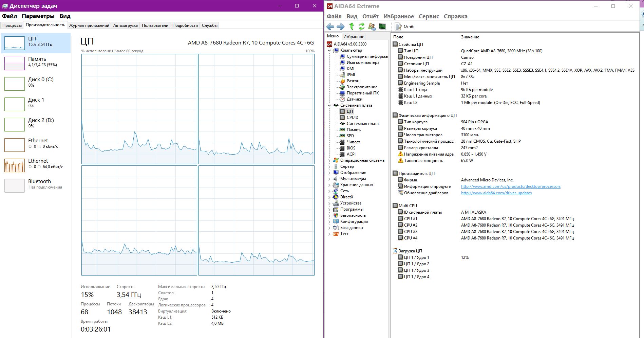Collapse the Компьютер tree node
Screen dimensions: 644x338
[329, 50]
